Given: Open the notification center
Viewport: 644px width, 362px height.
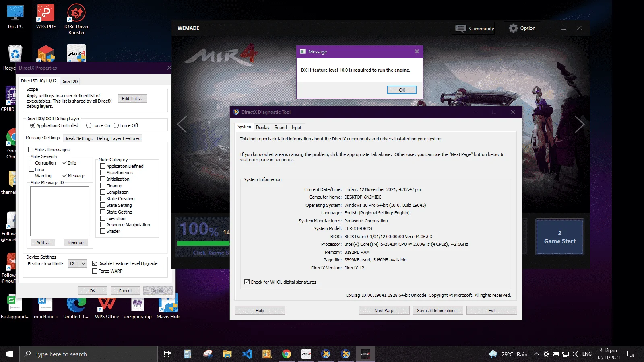Looking at the screenshot, I should click(631, 354).
